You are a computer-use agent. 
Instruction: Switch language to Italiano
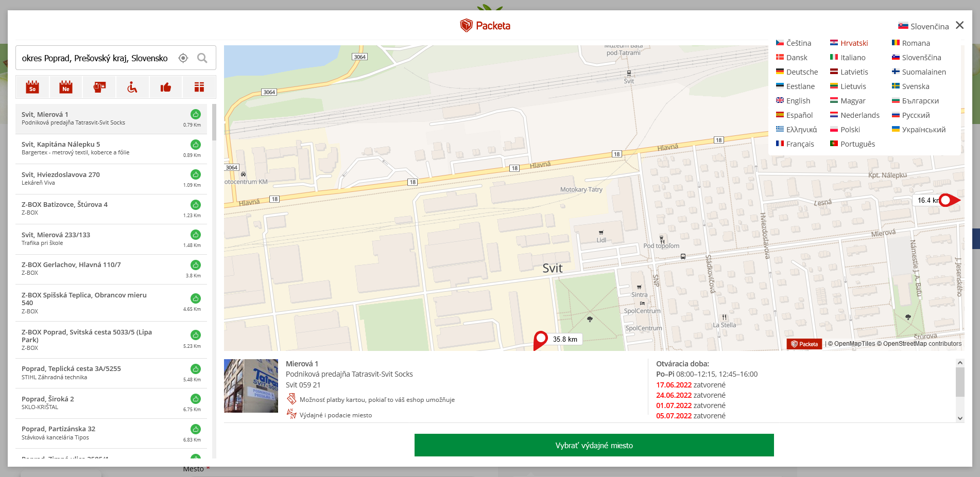(848, 58)
